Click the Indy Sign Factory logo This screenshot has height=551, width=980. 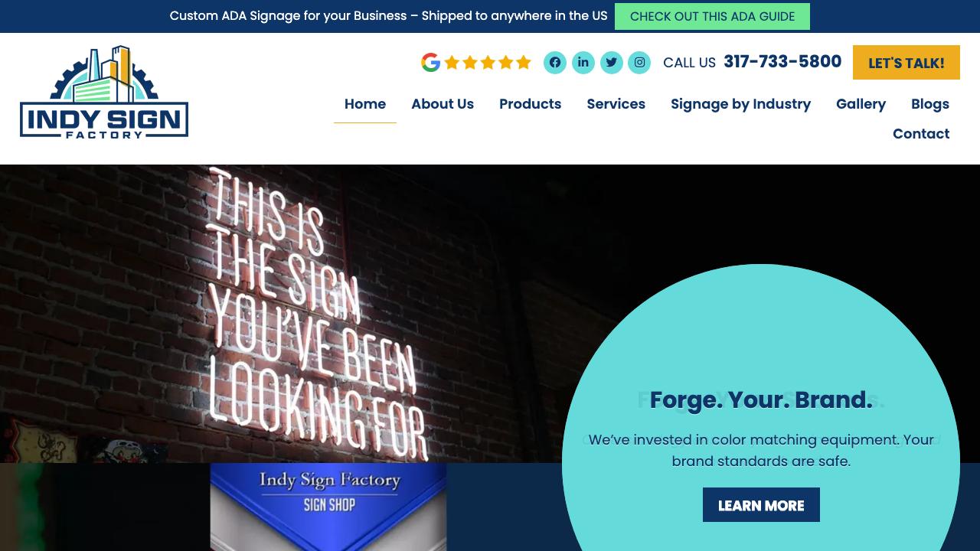104,92
